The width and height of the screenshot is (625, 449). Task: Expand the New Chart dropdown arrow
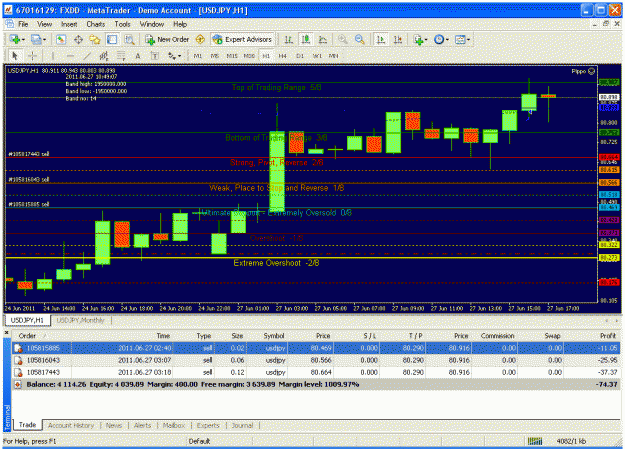[x=23, y=39]
